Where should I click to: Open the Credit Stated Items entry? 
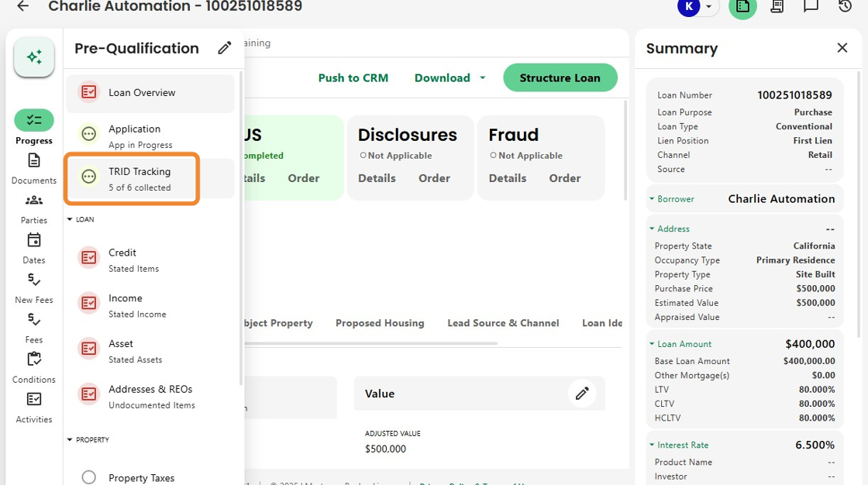[x=133, y=260]
